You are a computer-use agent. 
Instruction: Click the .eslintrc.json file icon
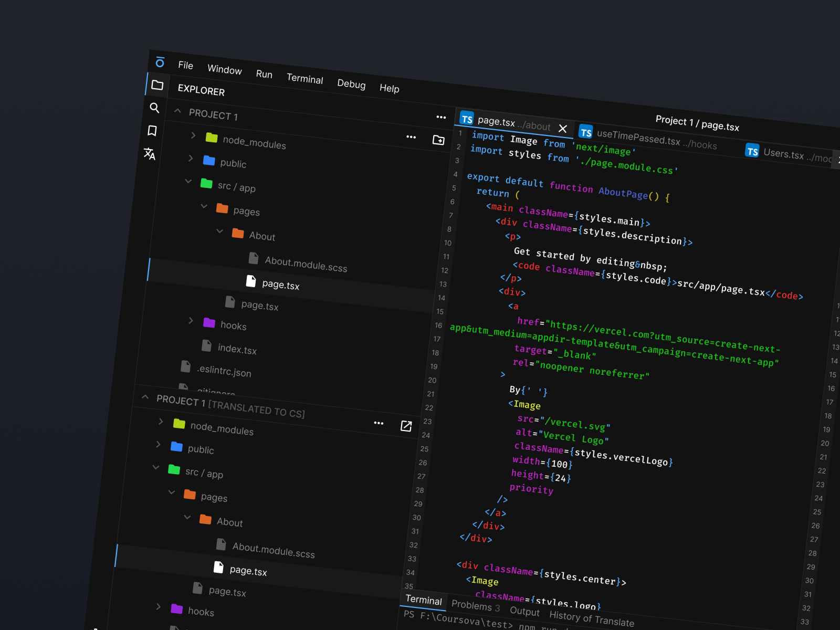click(185, 366)
